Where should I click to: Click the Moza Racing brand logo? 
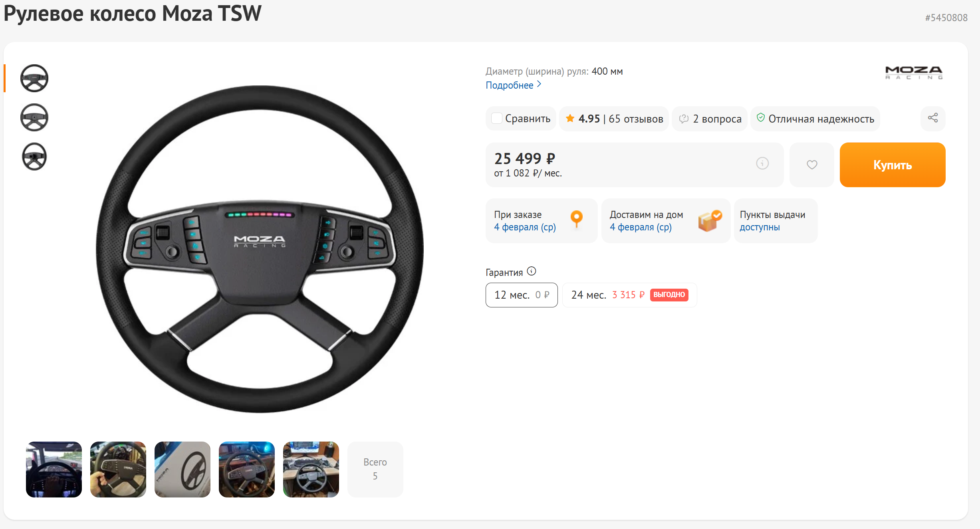click(x=913, y=73)
